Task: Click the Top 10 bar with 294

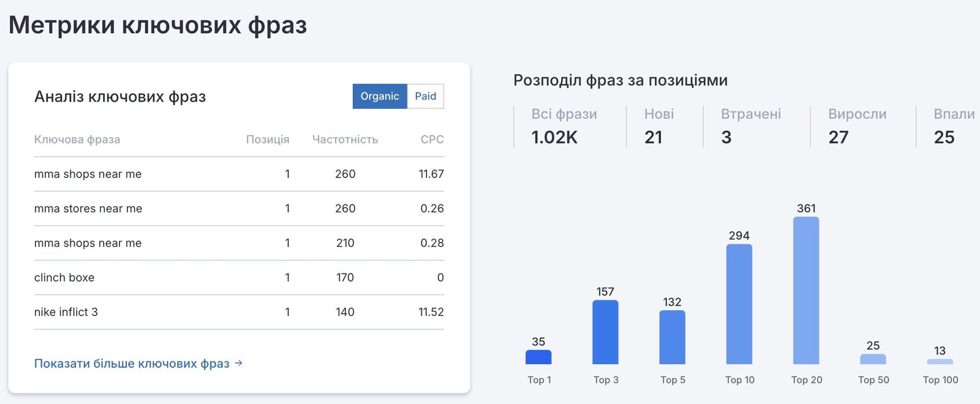Action: (739, 304)
